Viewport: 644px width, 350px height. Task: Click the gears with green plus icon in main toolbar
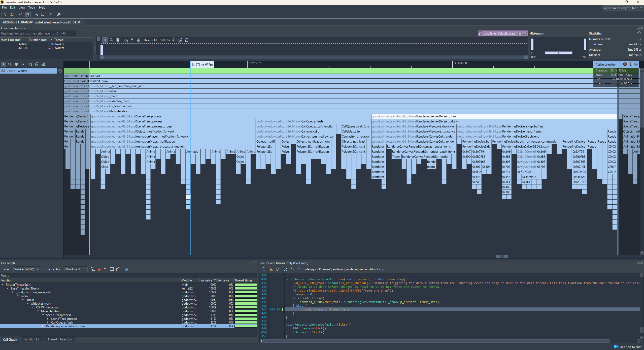(x=51, y=15)
